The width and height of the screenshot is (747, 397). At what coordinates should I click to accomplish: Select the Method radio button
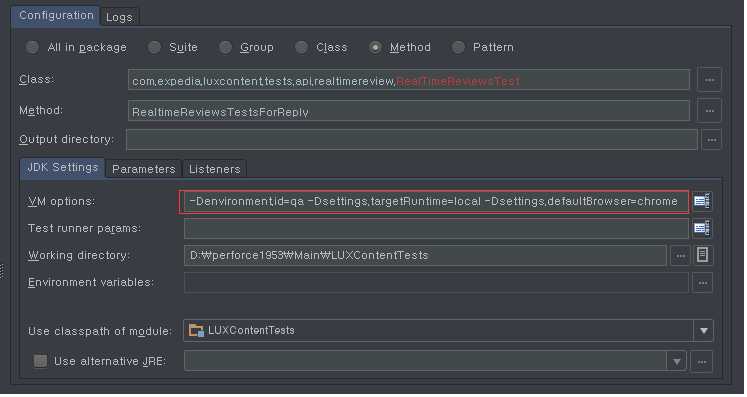(x=375, y=47)
